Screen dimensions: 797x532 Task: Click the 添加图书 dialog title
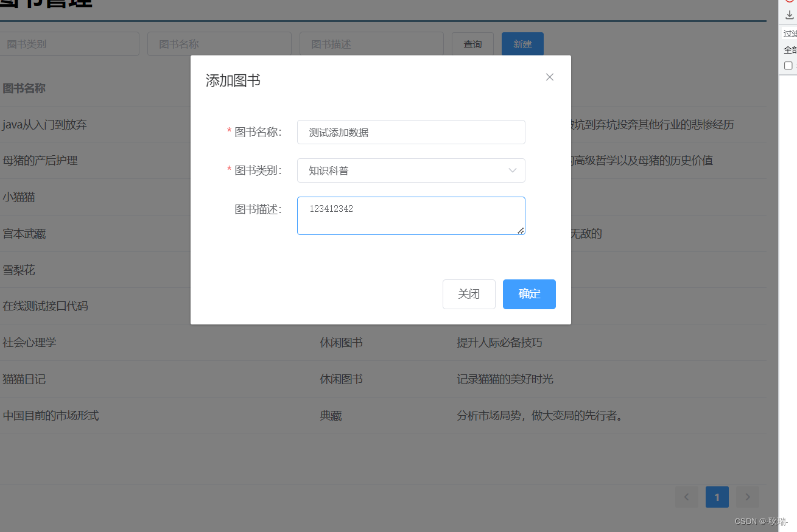(x=233, y=80)
